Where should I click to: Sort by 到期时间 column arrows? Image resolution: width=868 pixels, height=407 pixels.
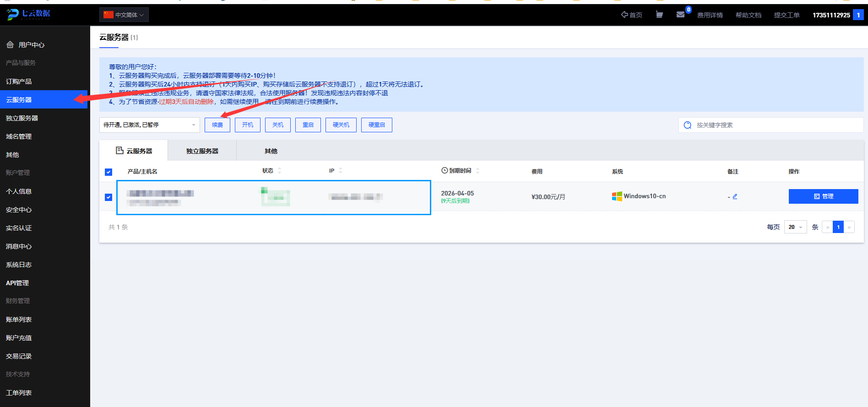tap(477, 171)
